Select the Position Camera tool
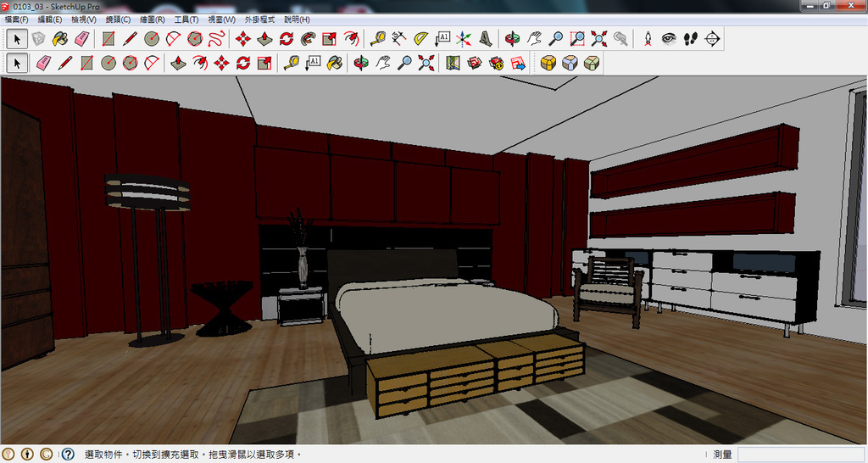Screen dimensions: 868x463 click(648, 39)
